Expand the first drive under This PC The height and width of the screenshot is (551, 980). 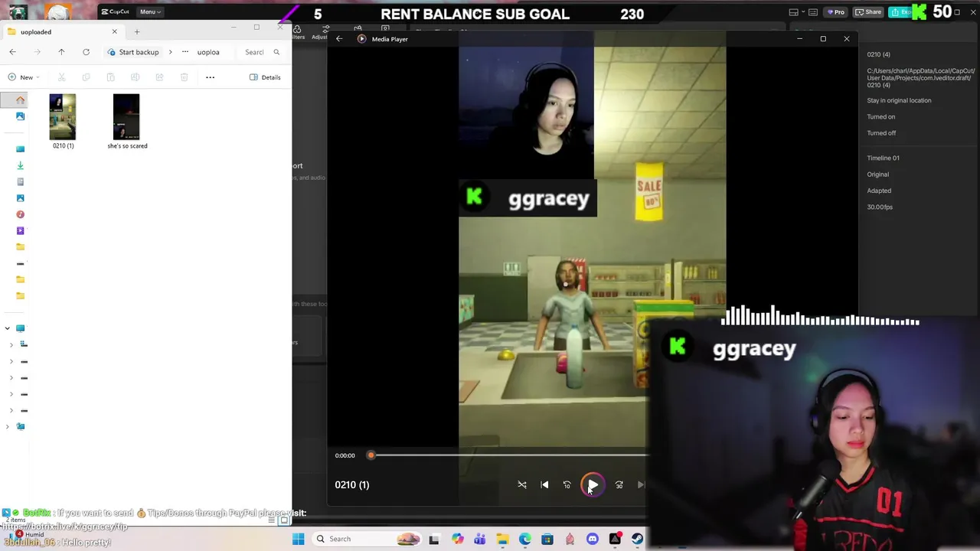pyautogui.click(x=11, y=344)
